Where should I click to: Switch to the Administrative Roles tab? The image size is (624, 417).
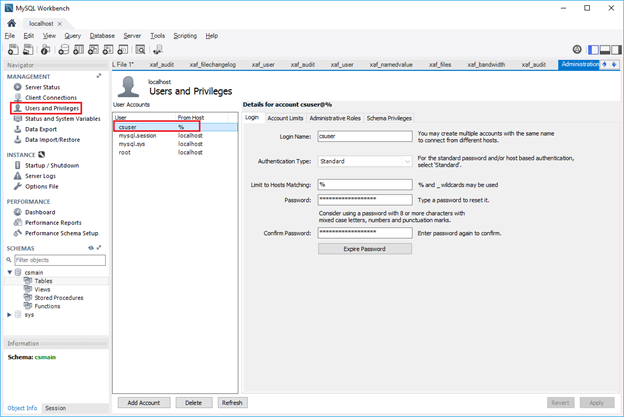[x=335, y=118]
